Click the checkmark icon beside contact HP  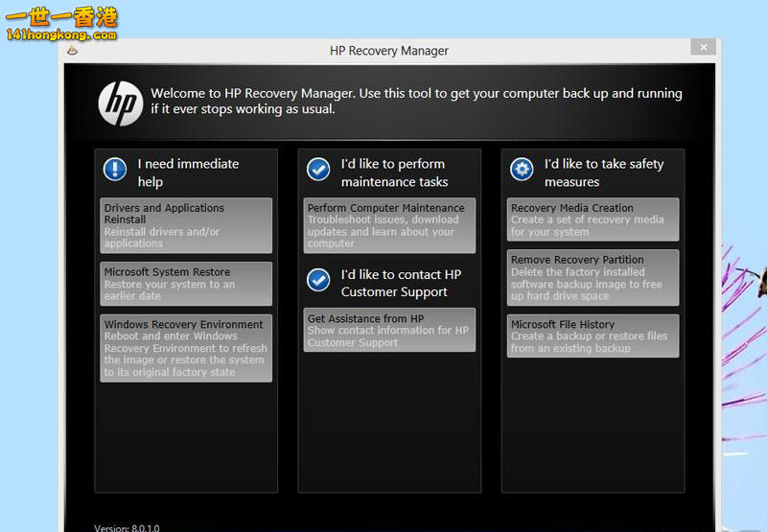pos(318,280)
